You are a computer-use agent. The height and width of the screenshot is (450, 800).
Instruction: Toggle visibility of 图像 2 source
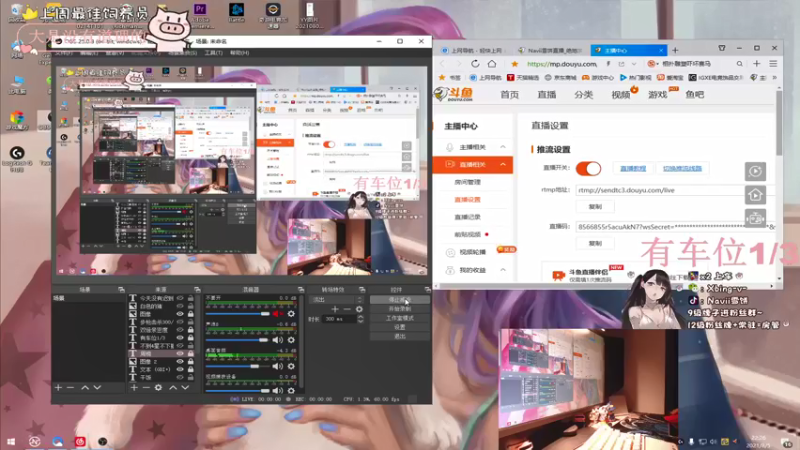180,361
